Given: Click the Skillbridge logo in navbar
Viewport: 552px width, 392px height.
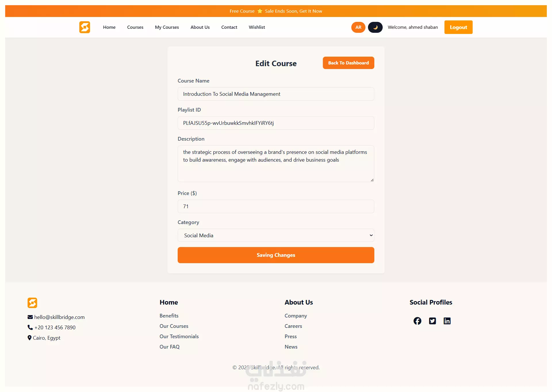Looking at the screenshot, I should coord(85,27).
